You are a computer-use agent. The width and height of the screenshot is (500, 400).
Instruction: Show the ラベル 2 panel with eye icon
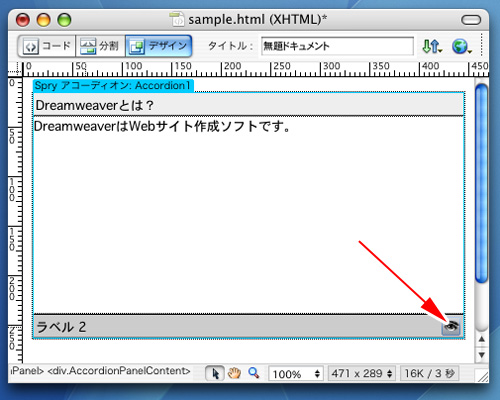click(451, 326)
